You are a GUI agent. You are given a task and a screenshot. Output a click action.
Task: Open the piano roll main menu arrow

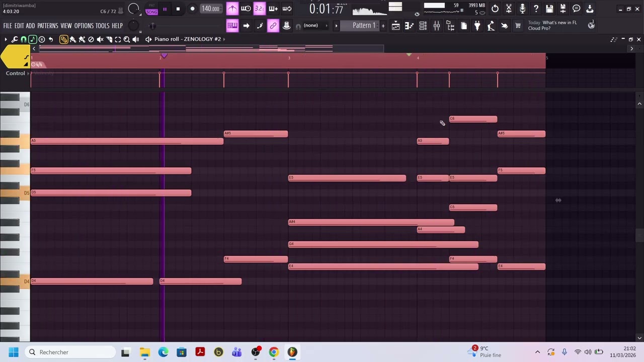[x=6, y=39]
